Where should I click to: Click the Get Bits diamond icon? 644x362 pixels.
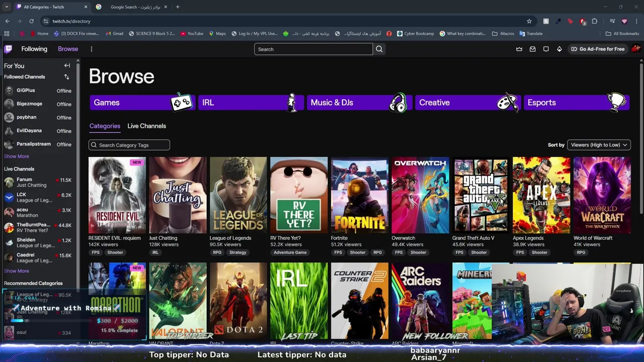coord(559,49)
